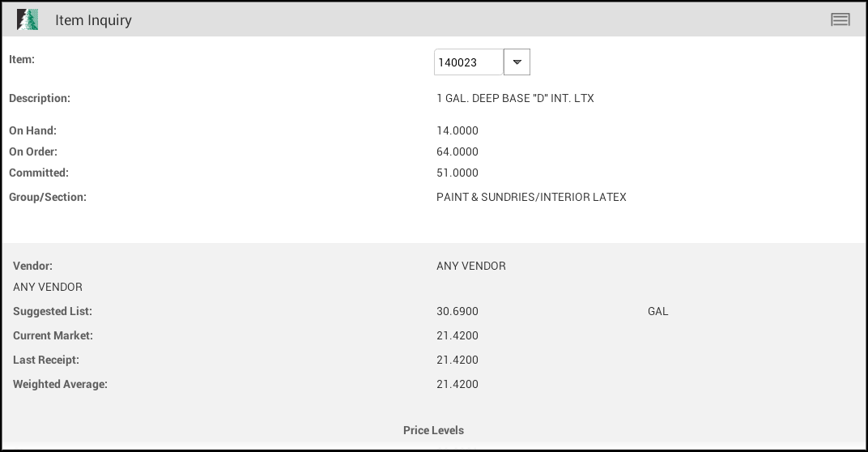Click the On Order value 64.0000
The image size is (868, 452).
point(457,151)
